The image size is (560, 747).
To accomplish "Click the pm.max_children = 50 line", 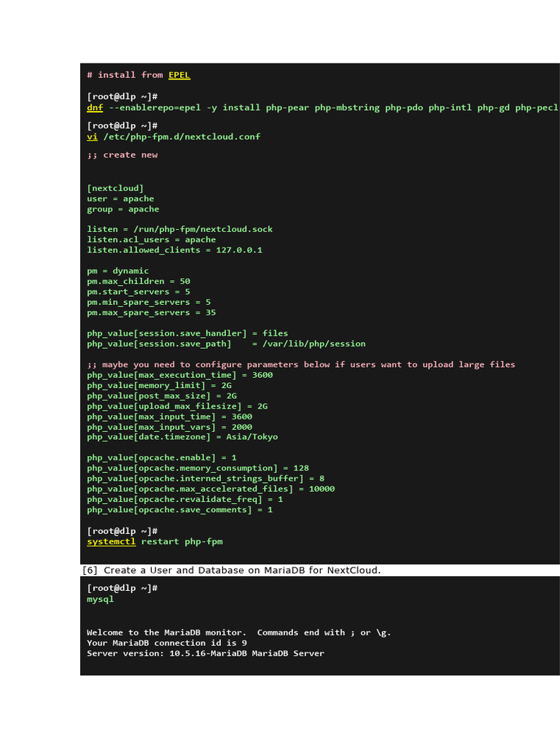I will pyautogui.click(x=139, y=281).
